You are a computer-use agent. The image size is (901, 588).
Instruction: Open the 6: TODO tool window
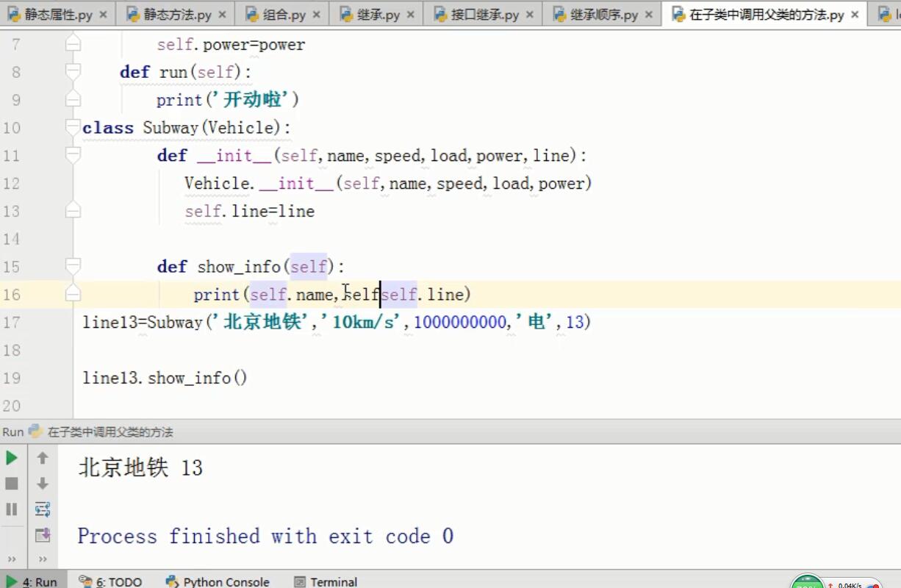click(x=110, y=581)
